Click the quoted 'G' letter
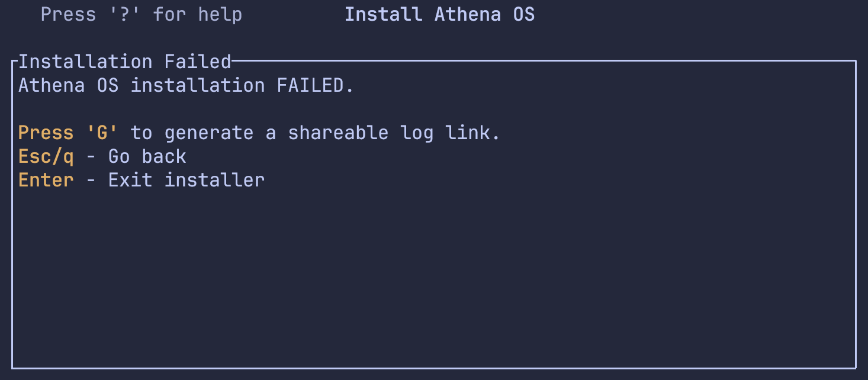The height and width of the screenshot is (380, 868). (x=102, y=133)
